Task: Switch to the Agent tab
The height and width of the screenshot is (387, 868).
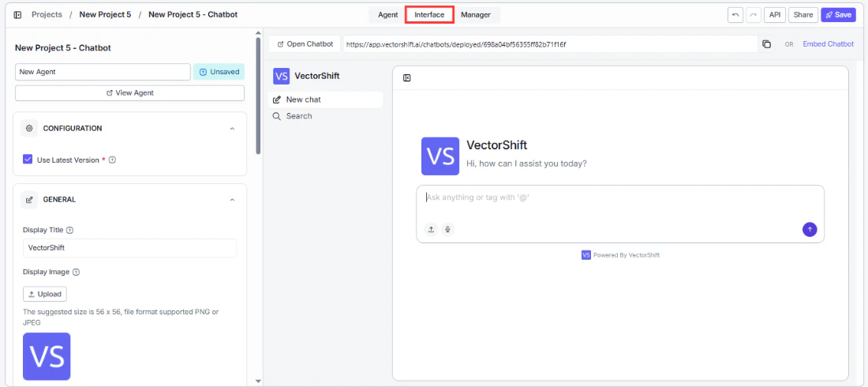Action: pyautogui.click(x=388, y=15)
